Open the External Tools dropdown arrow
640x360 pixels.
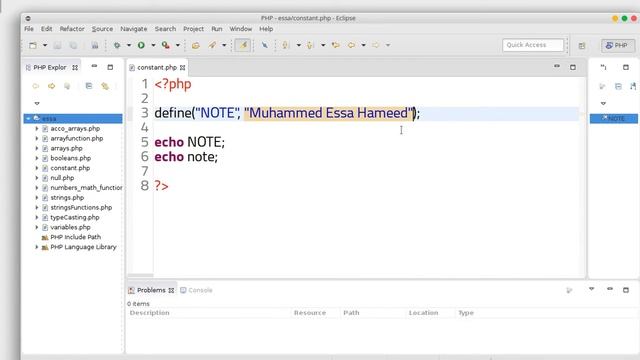click(x=178, y=45)
